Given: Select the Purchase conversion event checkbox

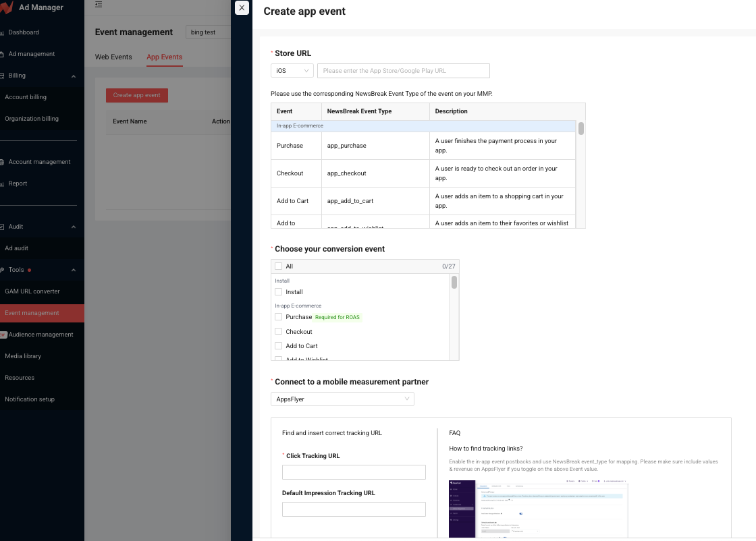Looking at the screenshot, I should [278, 317].
